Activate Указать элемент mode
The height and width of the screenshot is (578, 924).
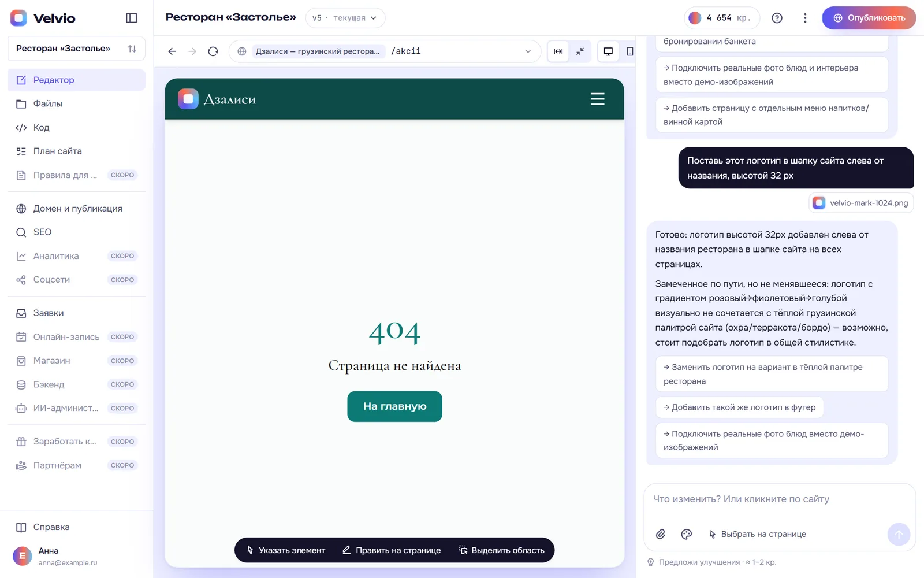tap(286, 550)
